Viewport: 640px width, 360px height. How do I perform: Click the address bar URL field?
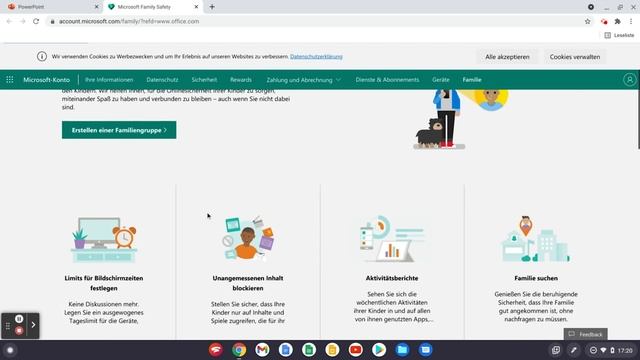click(314, 21)
